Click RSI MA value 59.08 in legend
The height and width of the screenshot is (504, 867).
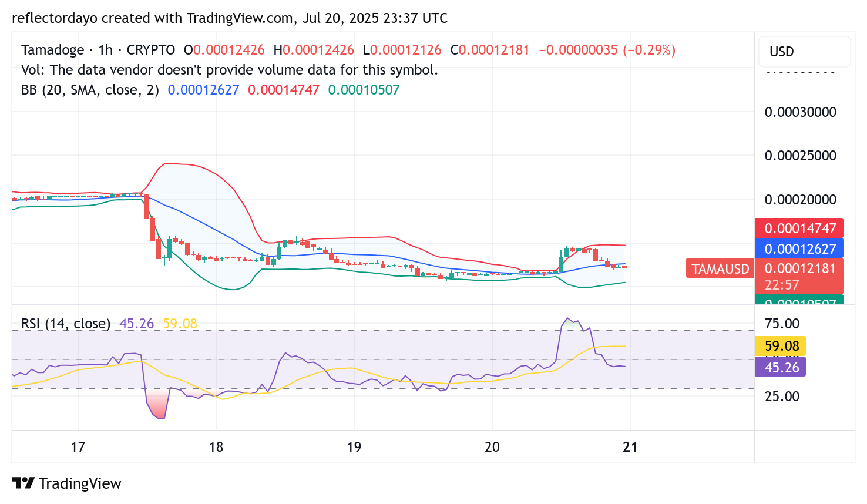click(180, 324)
